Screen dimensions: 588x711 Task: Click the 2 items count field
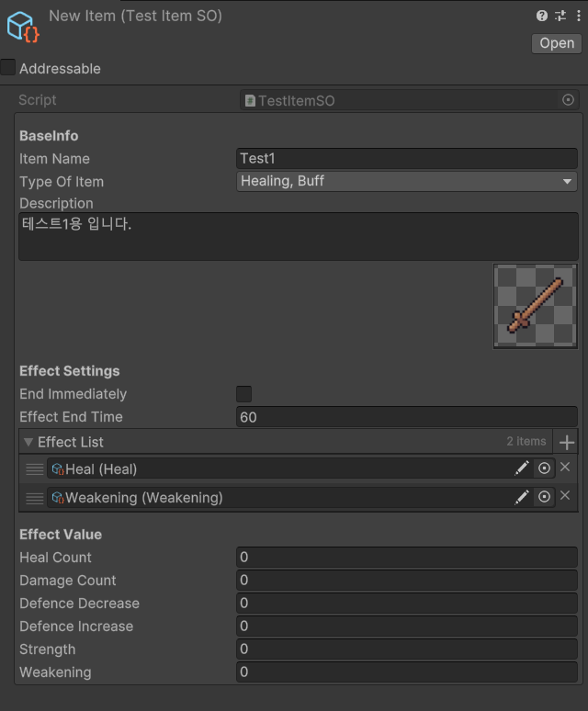coord(526,442)
